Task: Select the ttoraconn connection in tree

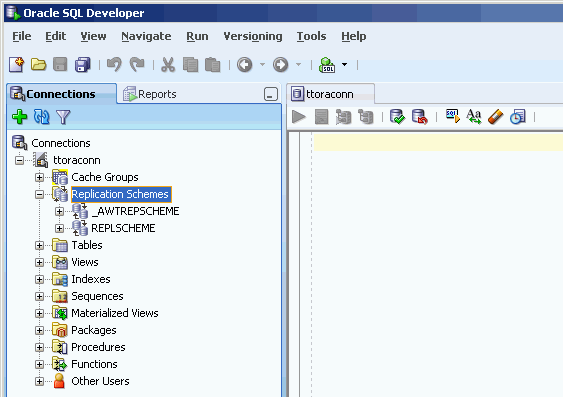Action: pyautogui.click(x=76, y=160)
